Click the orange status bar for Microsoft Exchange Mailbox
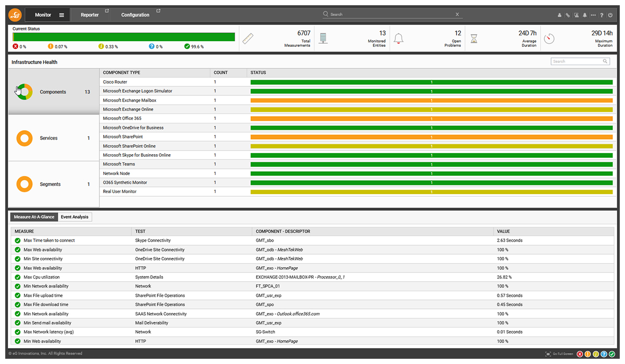Screen dimensions: 625x364 point(431,101)
